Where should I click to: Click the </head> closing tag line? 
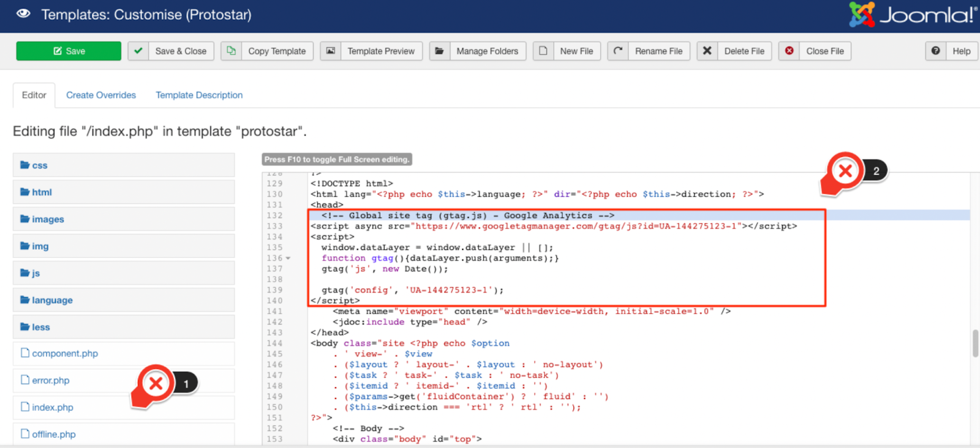pos(330,333)
